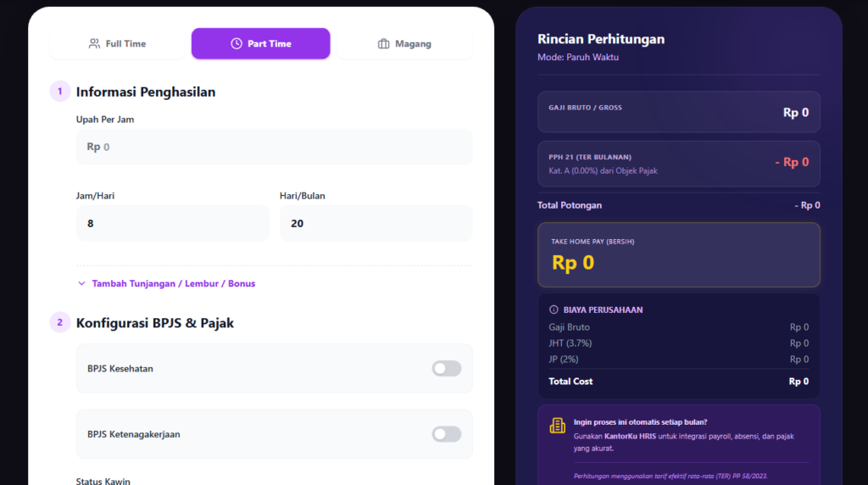Screen dimensions: 868x485
Task: Click the Take Home Pay result card
Action: click(x=678, y=254)
